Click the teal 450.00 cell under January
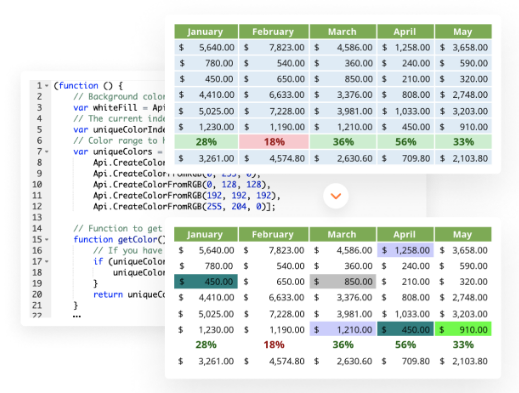 tap(206, 282)
